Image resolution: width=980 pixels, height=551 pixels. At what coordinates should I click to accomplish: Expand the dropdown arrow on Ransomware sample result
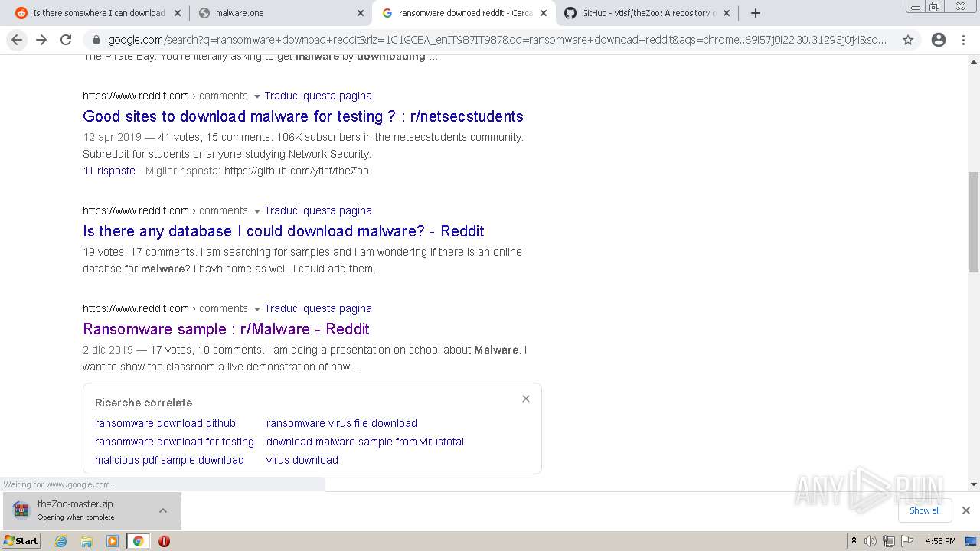point(256,309)
